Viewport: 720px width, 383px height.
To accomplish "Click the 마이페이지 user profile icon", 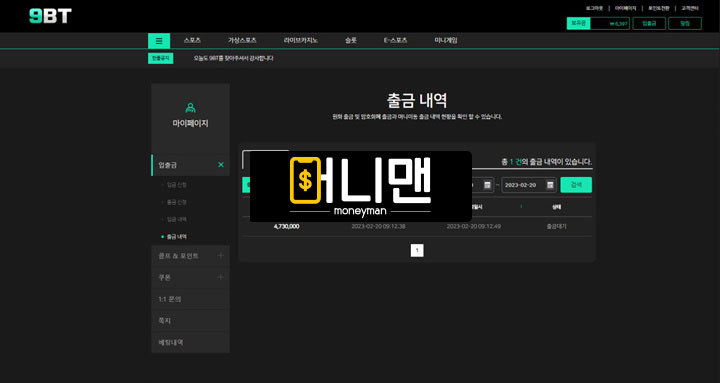I will point(190,108).
